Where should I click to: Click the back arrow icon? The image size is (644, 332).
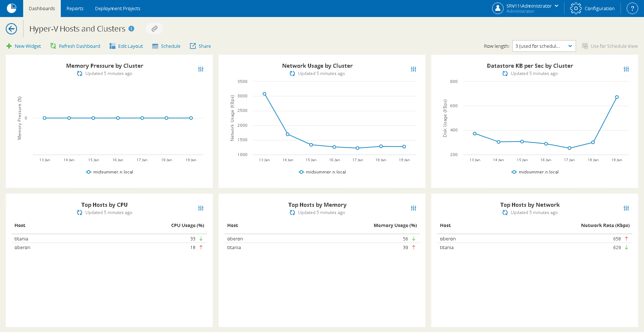tap(12, 29)
